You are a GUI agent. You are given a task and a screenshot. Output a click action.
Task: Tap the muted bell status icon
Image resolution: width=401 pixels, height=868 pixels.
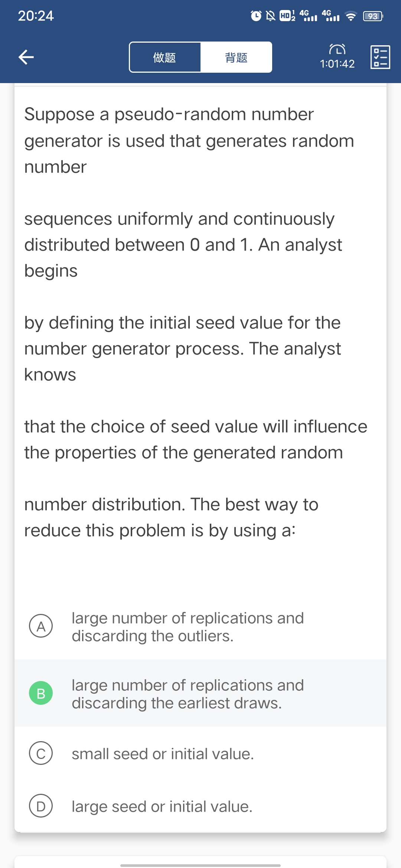click(x=271, y=16)
